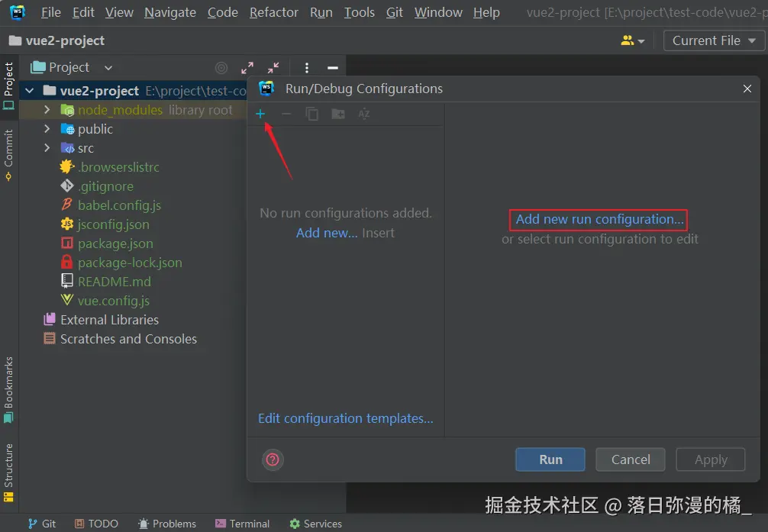Open the Services tool window
This screenshot has width=768, height=532.
315,524
